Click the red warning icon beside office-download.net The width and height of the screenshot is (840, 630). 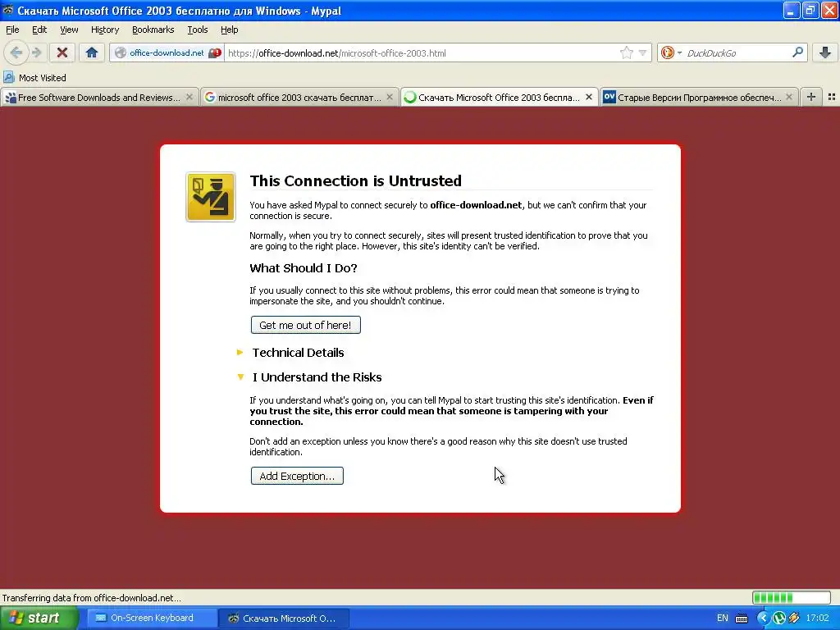click(x=215, y=52)
